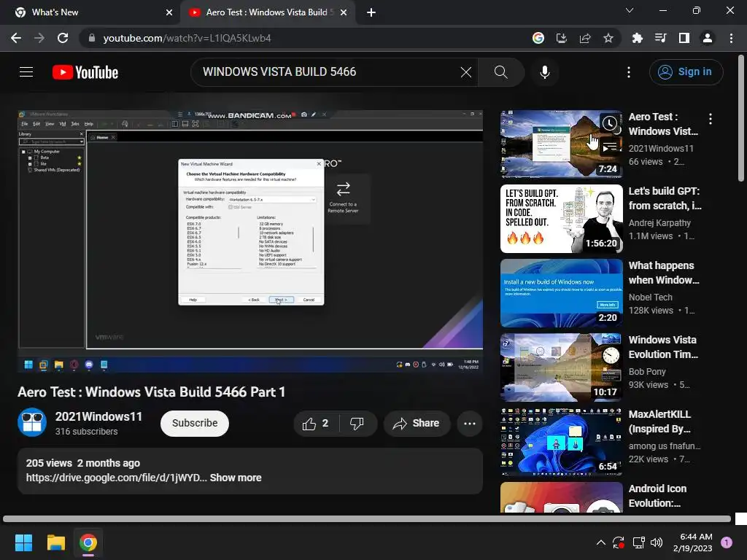The height and width of the screenshot is (560, 747).
Task: Open Chrome profile icon
Action: tap(708, 38)
